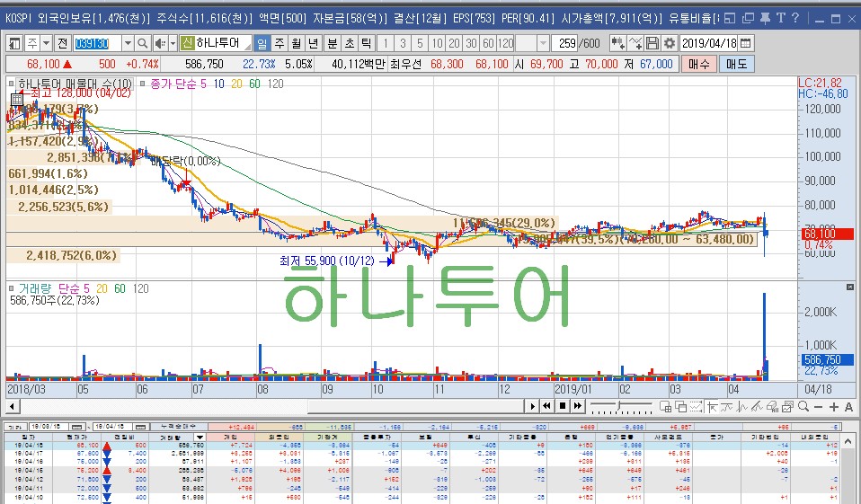
Task: Click the title bar layout window icon
Action: click(x=730, y=18)
